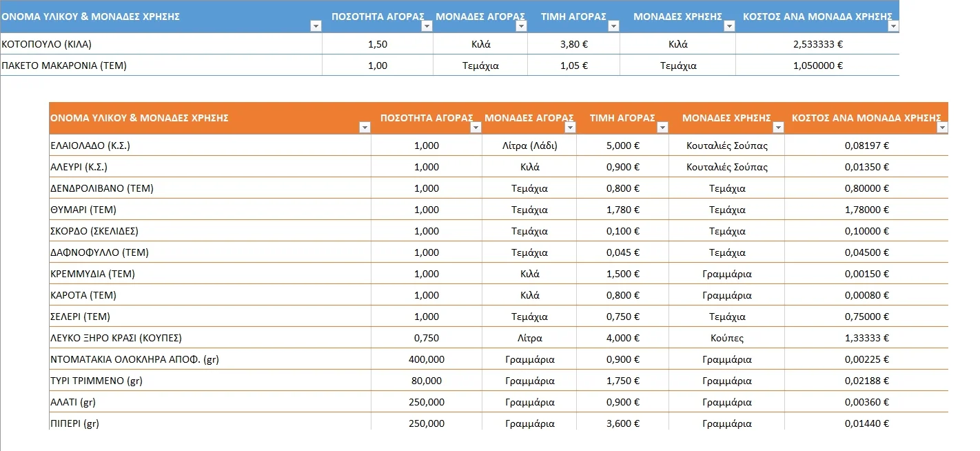
Task: Click the 0,01440 € pepper cost cell
Action: click(866, 422)
